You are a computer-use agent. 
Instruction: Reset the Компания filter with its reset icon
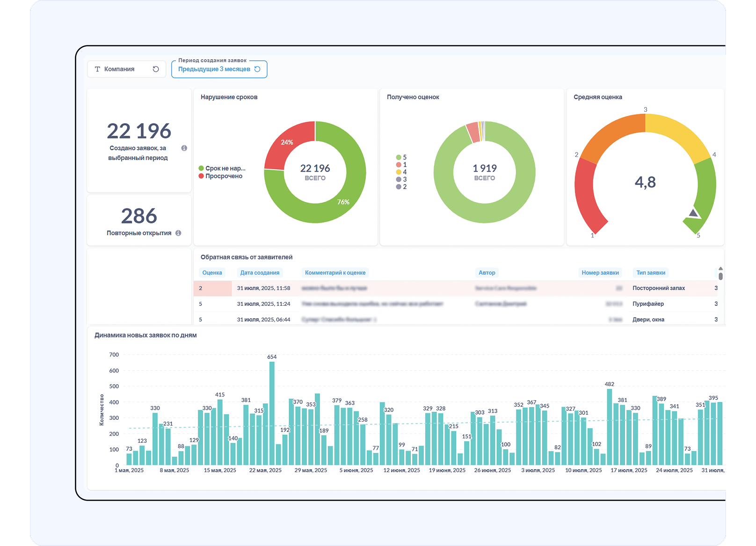coord(156,69)
